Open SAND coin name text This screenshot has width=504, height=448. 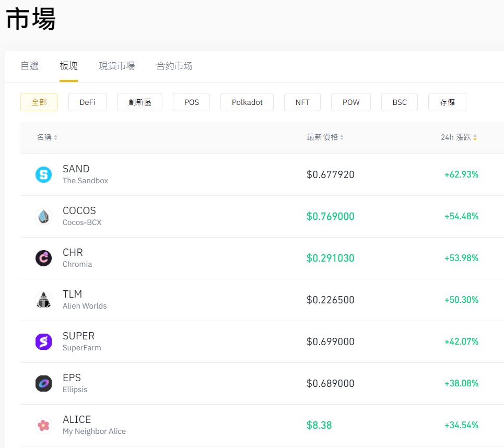(76, 169)
